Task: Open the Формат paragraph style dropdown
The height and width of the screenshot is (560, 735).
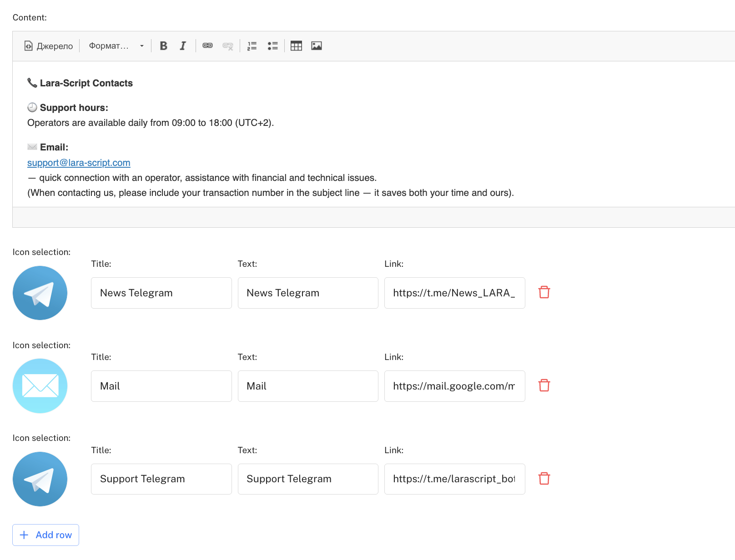Action: coord(116,46)
